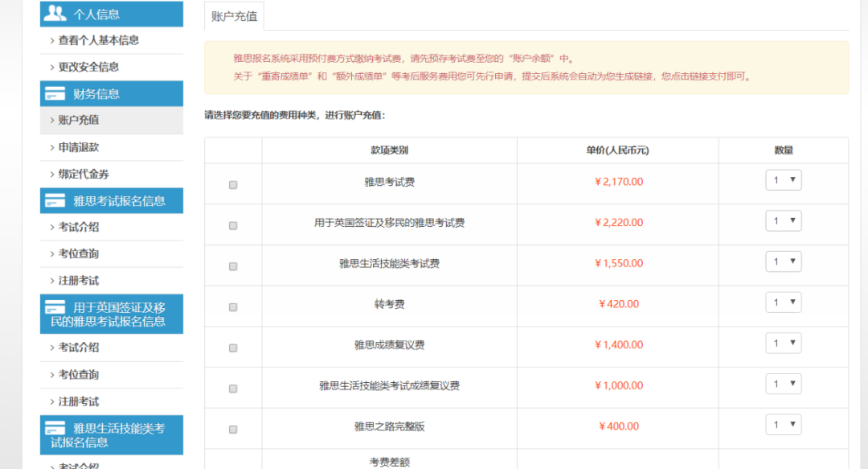This screenshot has width=868, height=469.
Task: Click the card icon beside 雅思考试报名信息
Action: (x=55, y=200)
